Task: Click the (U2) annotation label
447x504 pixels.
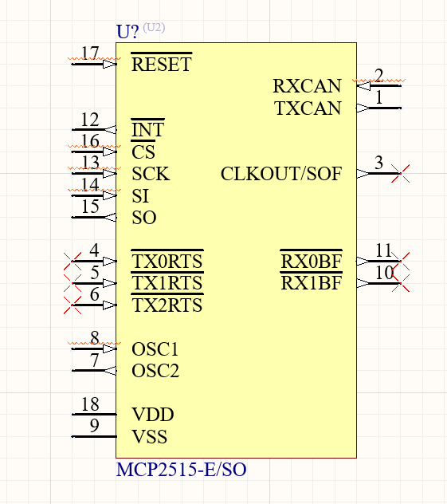Action: pyautogui.click(x=154, y=28)
